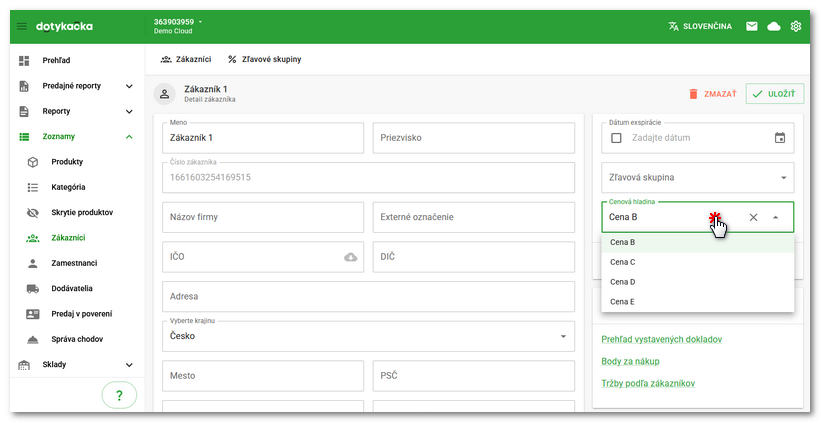Viewport: 821px width, 423px height.
Task: Click the cloud download icon in IČO field
Action: (350, 257)
